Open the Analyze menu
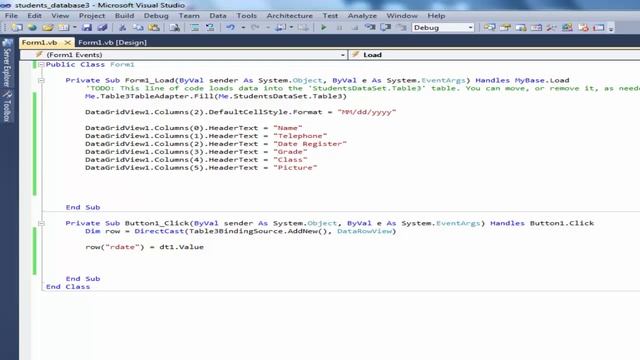Viewport: 640px width, 360px height. 362,16
